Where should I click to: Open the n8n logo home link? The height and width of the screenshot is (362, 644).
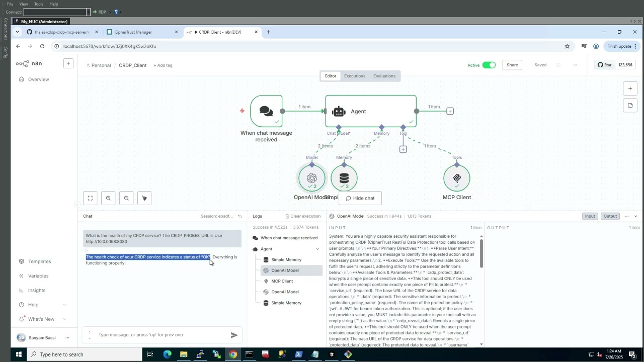(x=29, y=63)
